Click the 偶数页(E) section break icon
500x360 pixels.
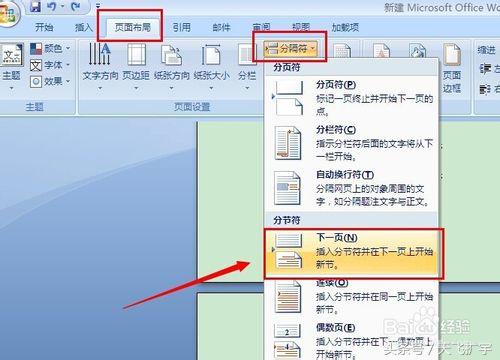287,341
